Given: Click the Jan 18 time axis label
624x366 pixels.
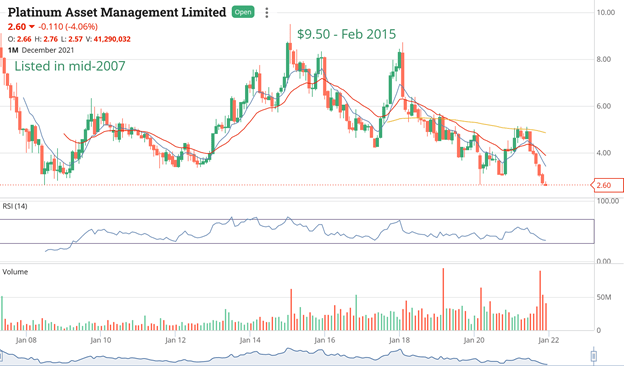Looking at the screenshot, I should coord(400,340).
